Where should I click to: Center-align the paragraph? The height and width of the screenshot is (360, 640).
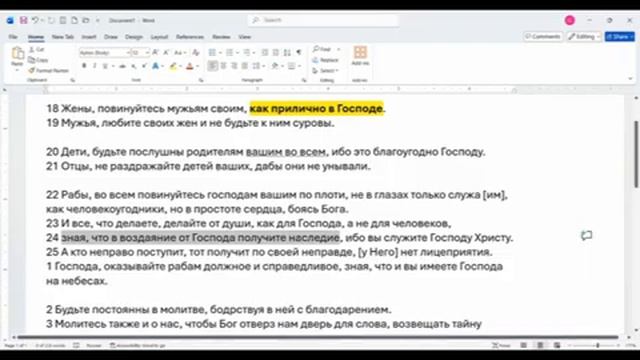pyautogui.click(x=223, y=66)
